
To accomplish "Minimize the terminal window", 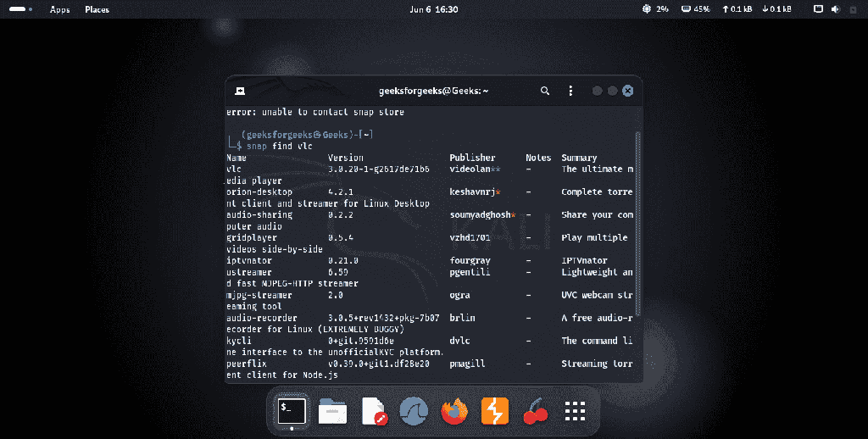I will (x=597, y=91).
